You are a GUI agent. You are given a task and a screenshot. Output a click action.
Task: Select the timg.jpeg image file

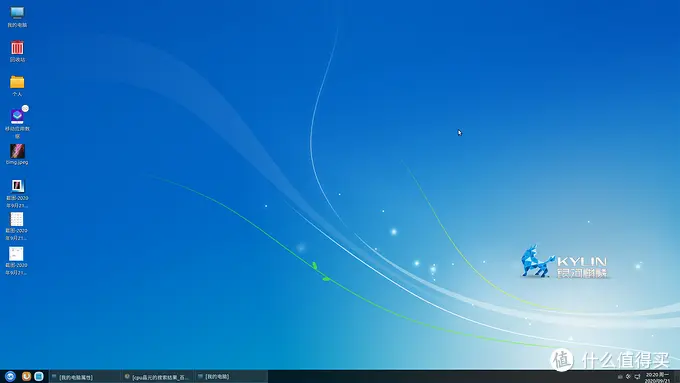[x=17, y=154]
